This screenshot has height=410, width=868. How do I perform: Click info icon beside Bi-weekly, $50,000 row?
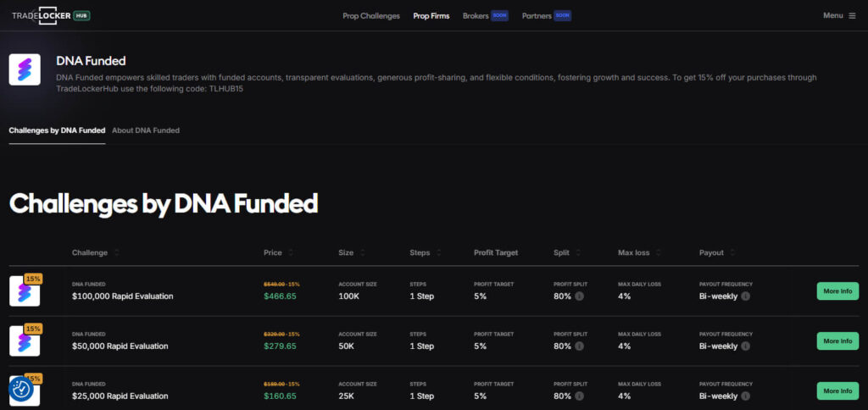[x=745, y=346]
